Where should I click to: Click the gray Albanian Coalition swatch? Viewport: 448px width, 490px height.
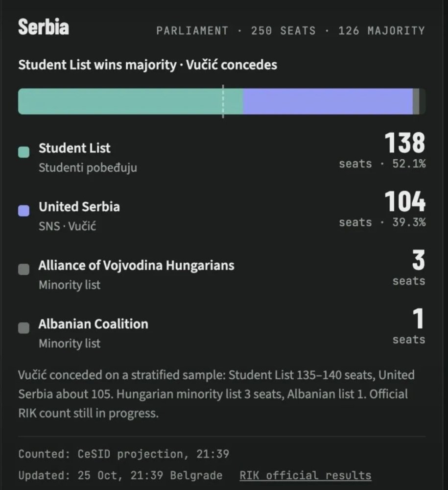coord(24,328)
